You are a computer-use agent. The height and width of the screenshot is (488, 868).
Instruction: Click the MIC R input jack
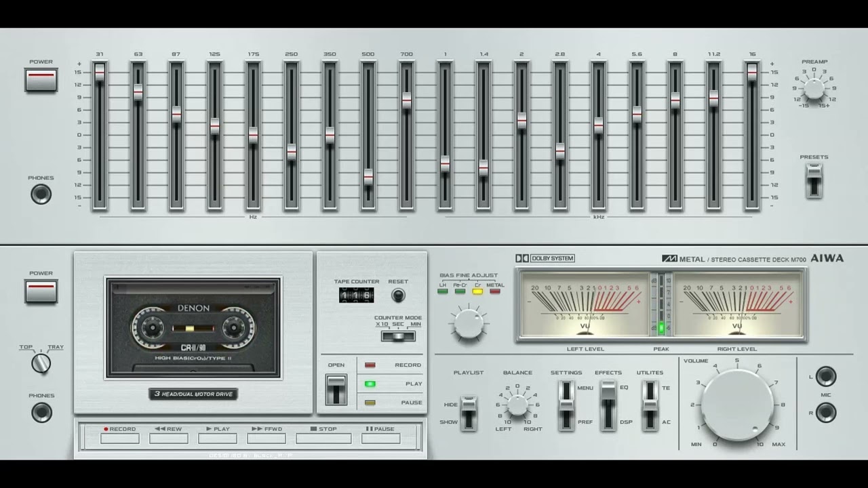[x=825, y=412]
